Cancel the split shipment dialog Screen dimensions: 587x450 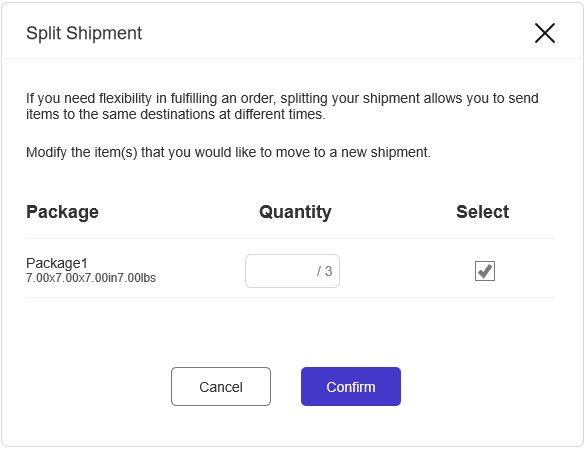221,386
